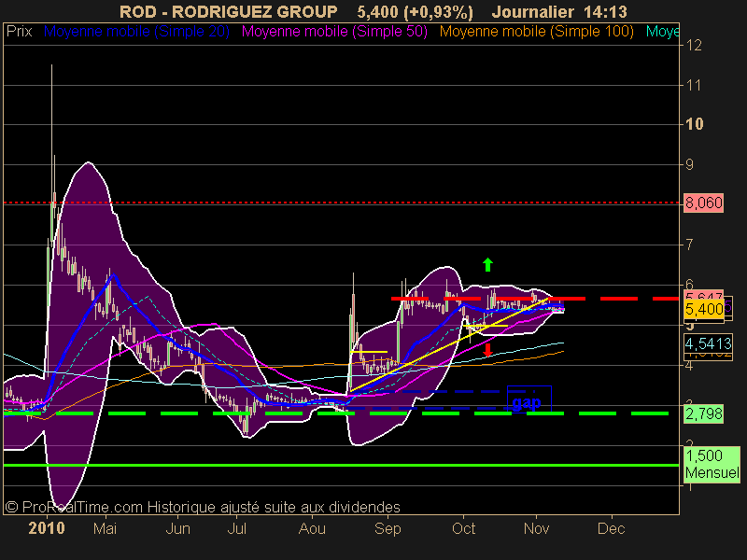The image size is (747, 560).
Task: Click the 'Oct' date axis label
Action: point(463,528)
